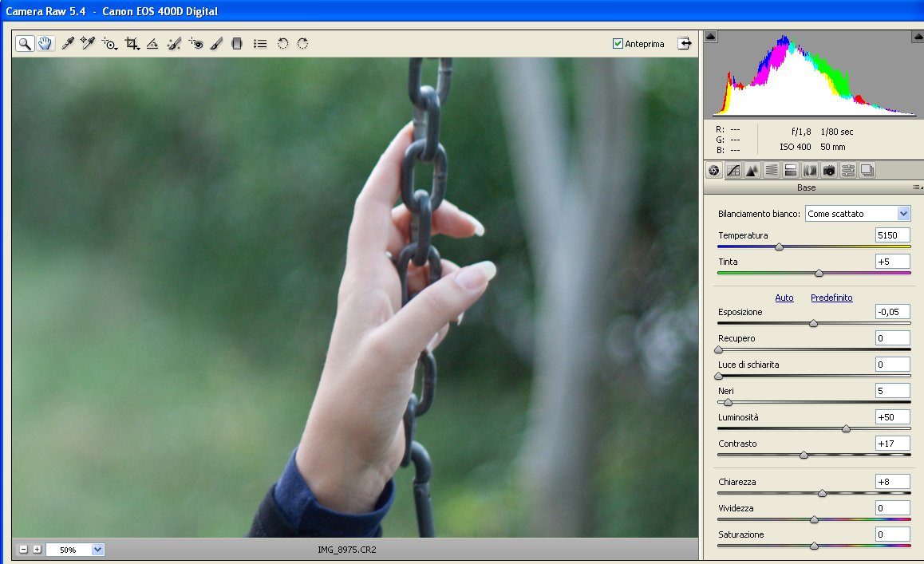This screenshot has width=924, height=564.
Task: Open the 50% zoom level dropdown
Action: pos(97,550)
